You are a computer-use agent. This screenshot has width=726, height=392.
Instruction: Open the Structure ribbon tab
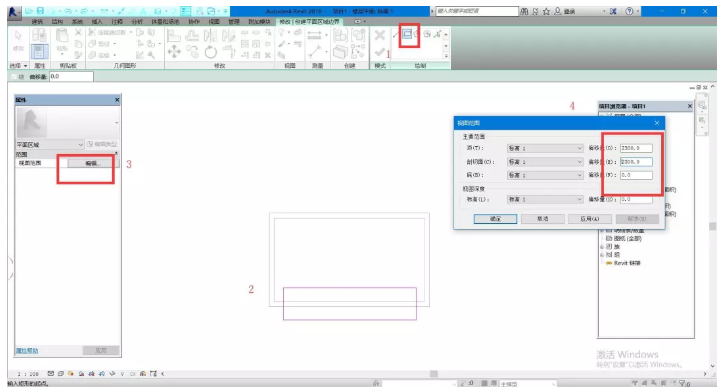pos(57,22)
